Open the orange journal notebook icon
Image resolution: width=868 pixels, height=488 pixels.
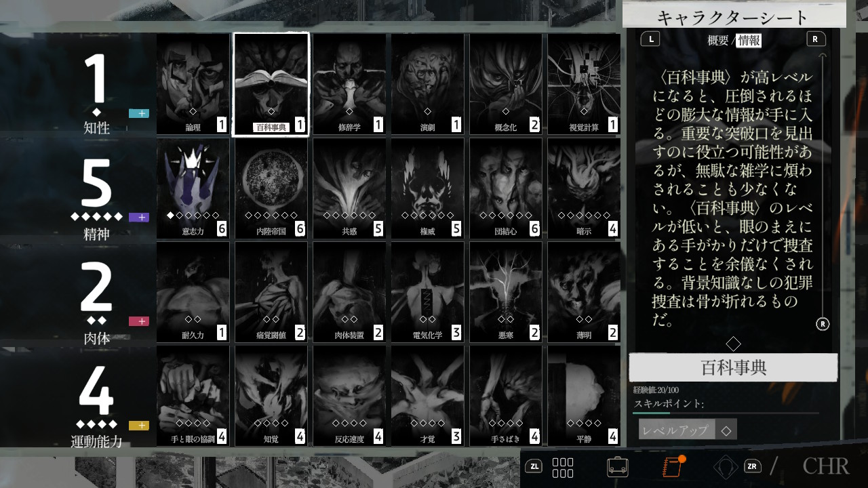click(x=673, y=467)
